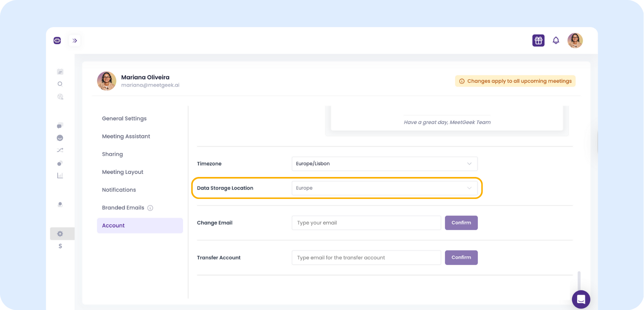
Task: Expand the Data Storage Location dropdown
Action: click(x=384, y=188)
